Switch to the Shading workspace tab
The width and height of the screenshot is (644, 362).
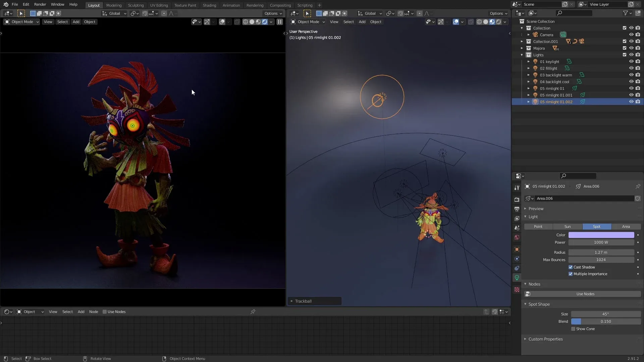[209, 5]
